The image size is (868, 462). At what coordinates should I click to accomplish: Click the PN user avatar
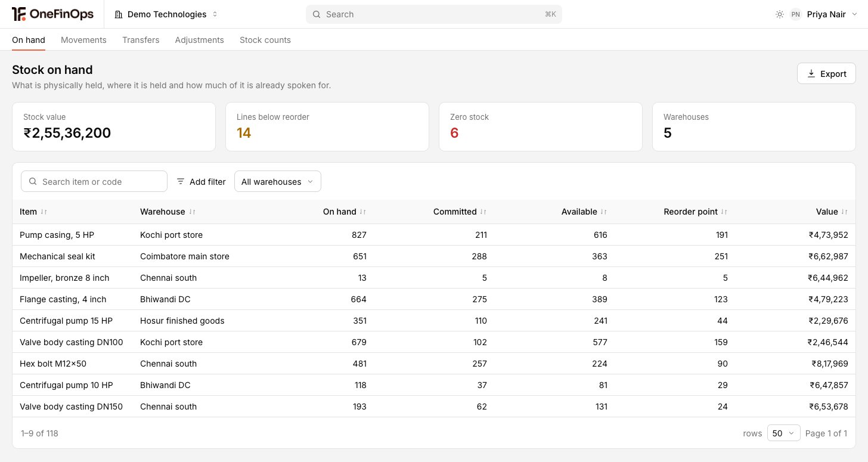pyautogui.click(x=795, y=14)
